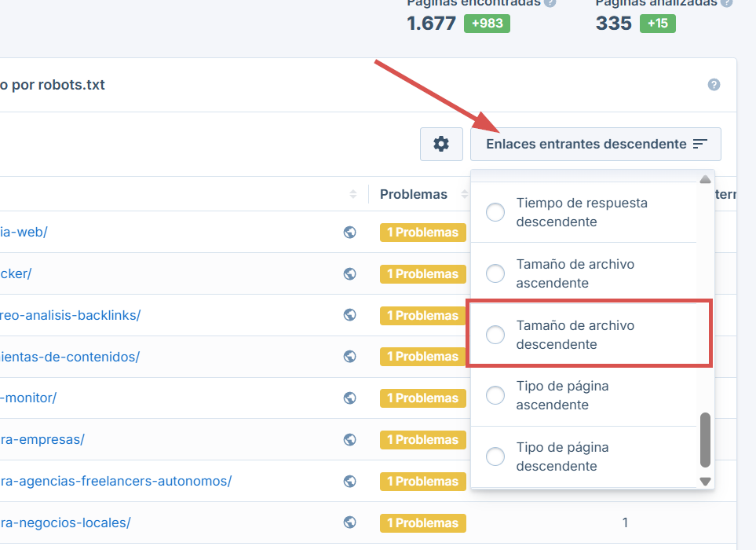The height and width of the screenshot is (550, 756).
Task: Click help icon beside robots.txt header
Action: [714, 85]
